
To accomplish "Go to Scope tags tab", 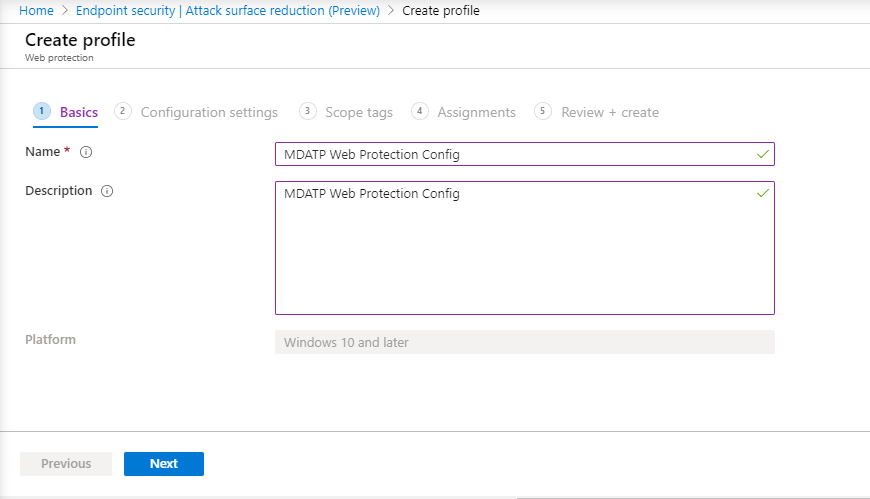I will coord(359,112).
